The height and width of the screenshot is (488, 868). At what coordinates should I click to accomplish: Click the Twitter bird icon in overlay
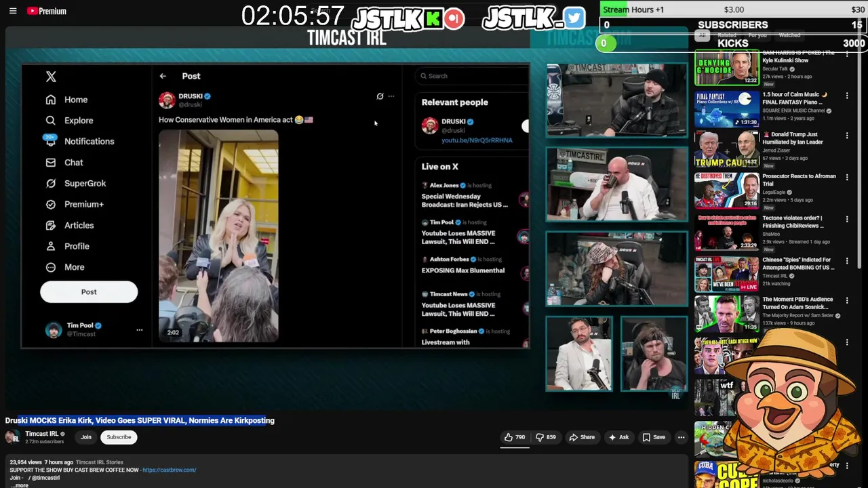click(574, 18)
